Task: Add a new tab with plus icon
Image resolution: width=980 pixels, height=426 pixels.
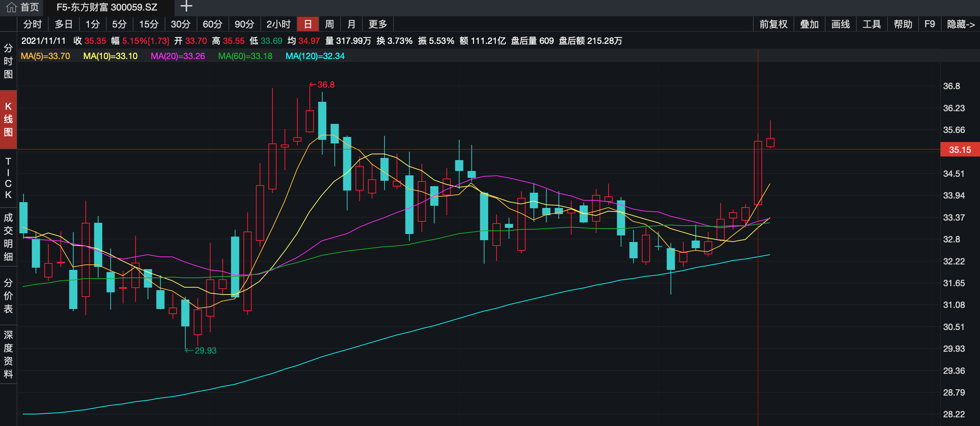Action: click(186, 7)
